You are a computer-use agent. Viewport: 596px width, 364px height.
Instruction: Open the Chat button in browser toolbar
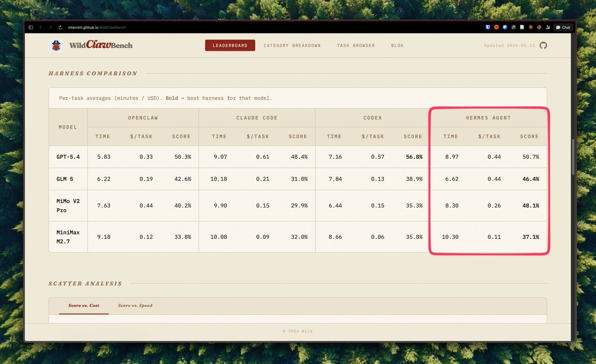pos(563,27)
